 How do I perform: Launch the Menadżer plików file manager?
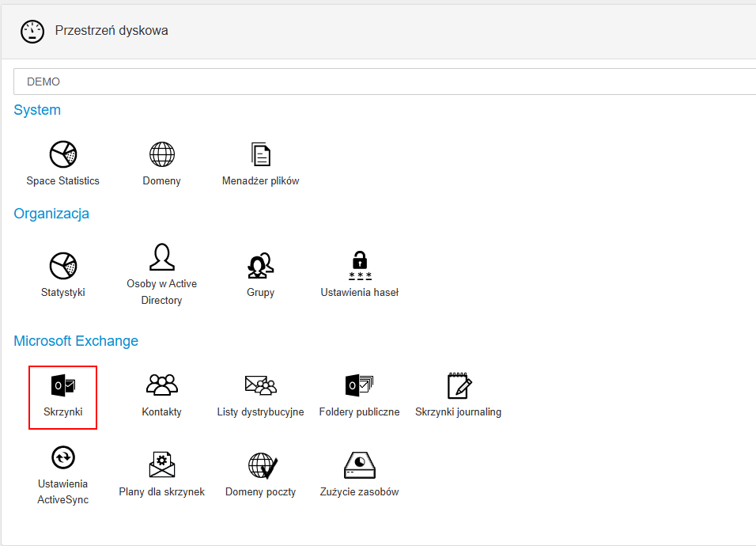click(261, 154)
